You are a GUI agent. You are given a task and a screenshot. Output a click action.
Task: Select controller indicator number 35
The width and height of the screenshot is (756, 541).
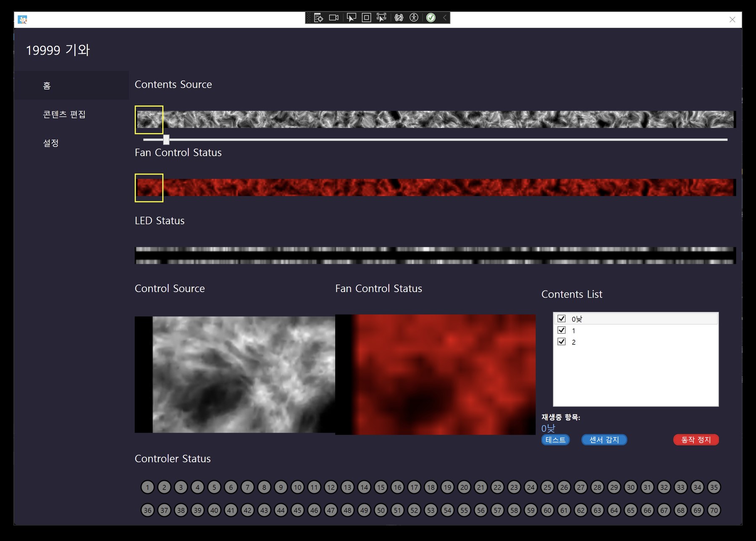point(714,487)
